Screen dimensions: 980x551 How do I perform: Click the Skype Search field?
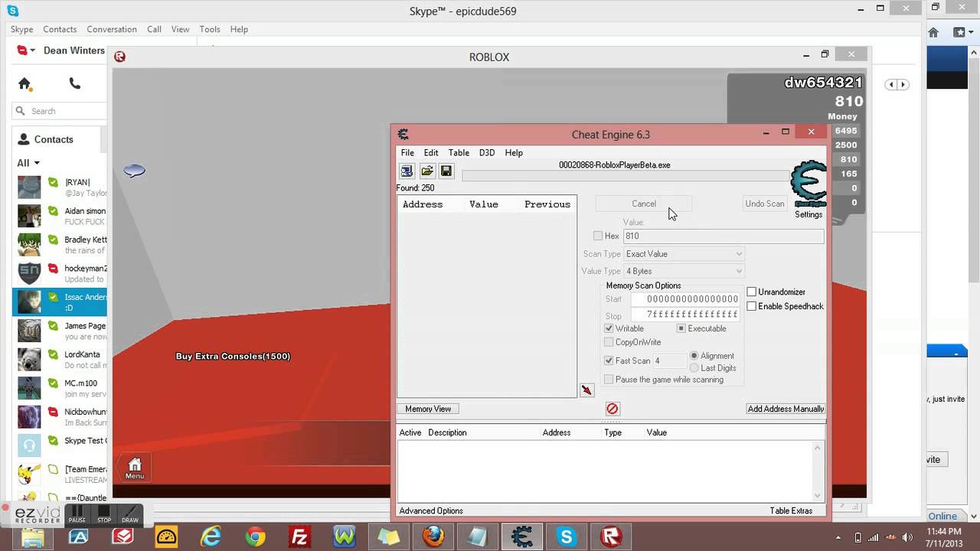coord(60,111)
